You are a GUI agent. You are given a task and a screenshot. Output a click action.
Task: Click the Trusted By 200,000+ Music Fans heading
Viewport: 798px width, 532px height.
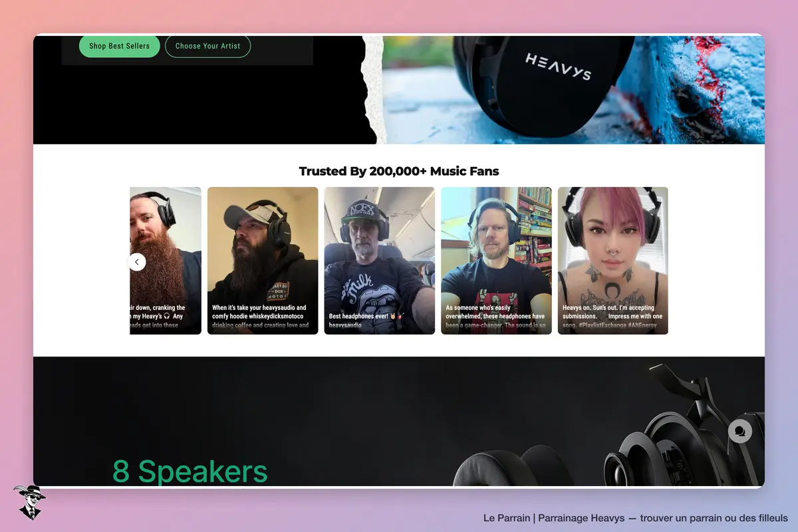point(399,171)
